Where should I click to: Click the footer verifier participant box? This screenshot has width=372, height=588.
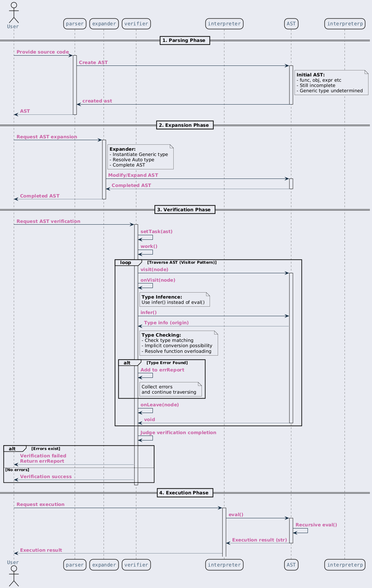pyautogui.click(x=136, y=565)
